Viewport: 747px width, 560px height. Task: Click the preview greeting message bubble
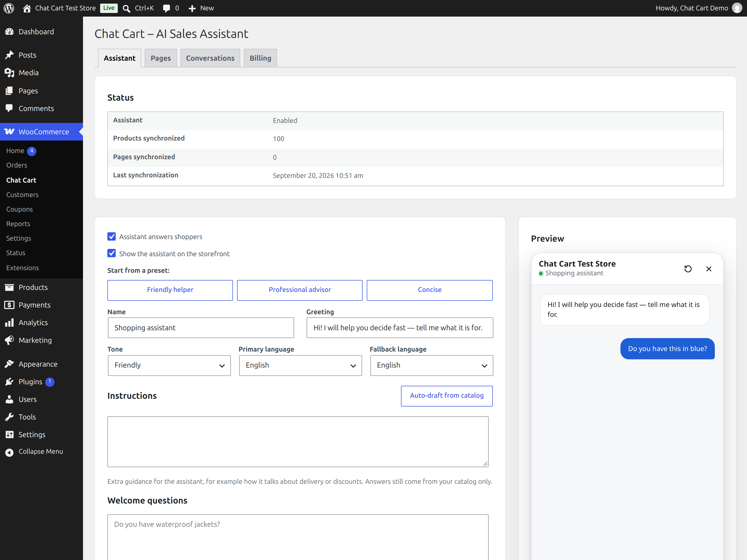(x=624, y=310)
